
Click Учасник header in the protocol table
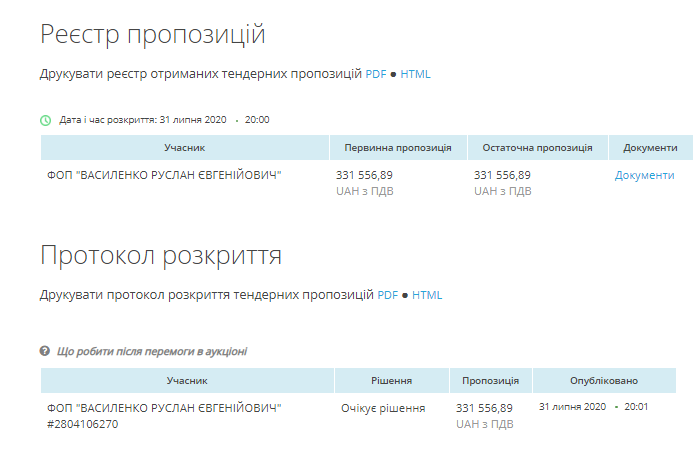tap(187, 381)
